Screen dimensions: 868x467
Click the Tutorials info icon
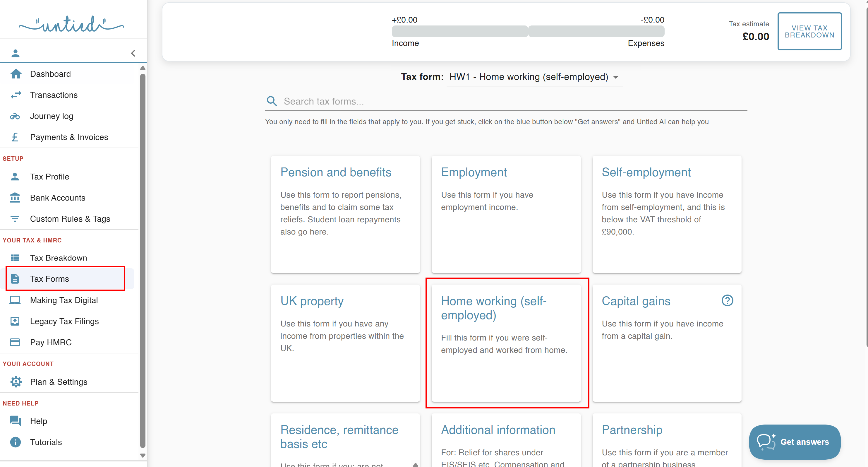pyautogui.click(x=16, y=442)
